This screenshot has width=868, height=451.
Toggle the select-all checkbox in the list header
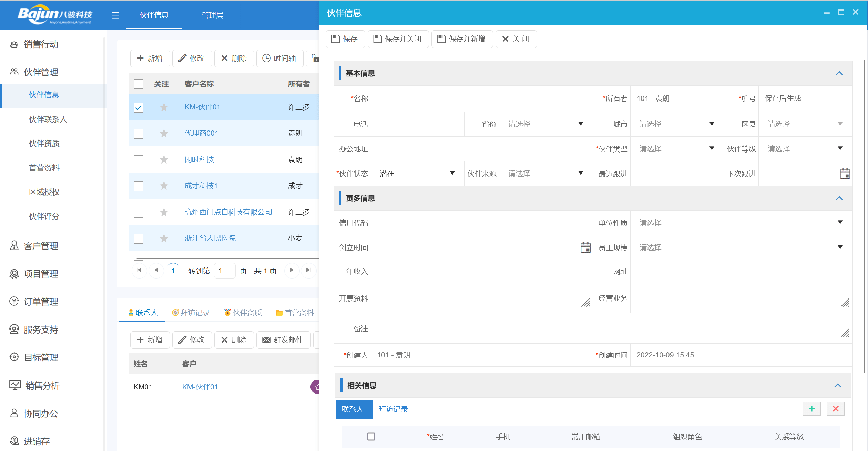138,83
